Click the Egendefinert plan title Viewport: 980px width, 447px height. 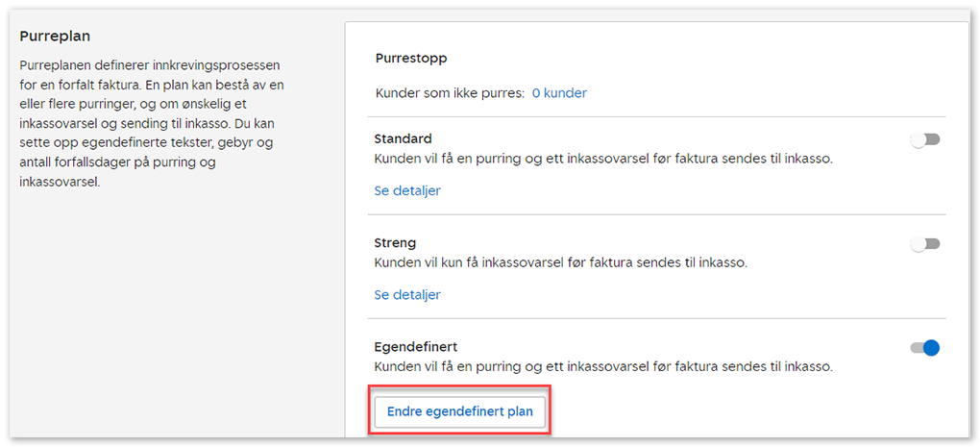click(x=417, y=346)
